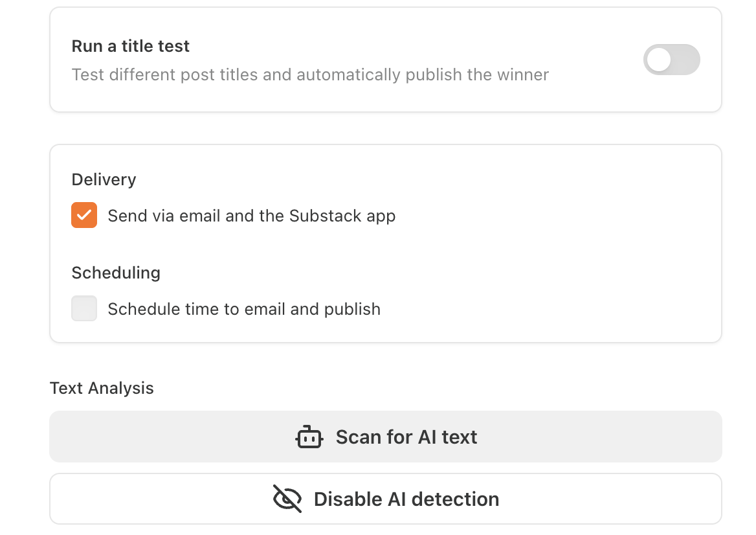756x535 pixels.
Task: Click the "Disable AI detection" label text
Action: pyautogui.click(x=406, y=499)
